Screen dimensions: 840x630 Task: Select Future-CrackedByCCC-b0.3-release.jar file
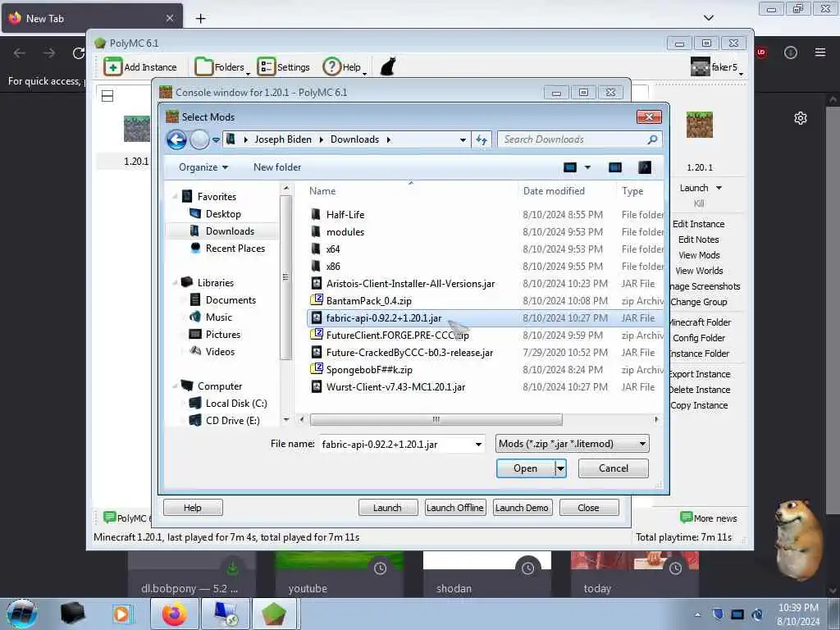409,353
